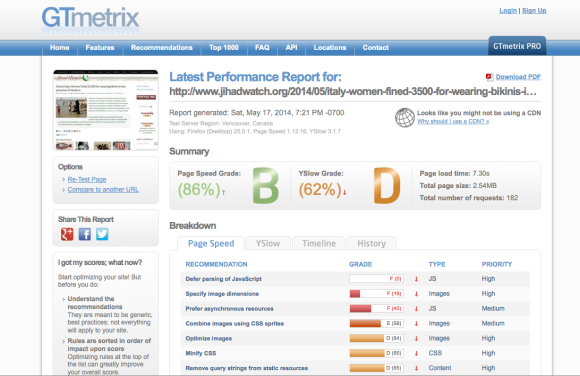This screenshot has height=376, width=580.
Task: Click the E (58) grade bar
Action: pos(377,323)
